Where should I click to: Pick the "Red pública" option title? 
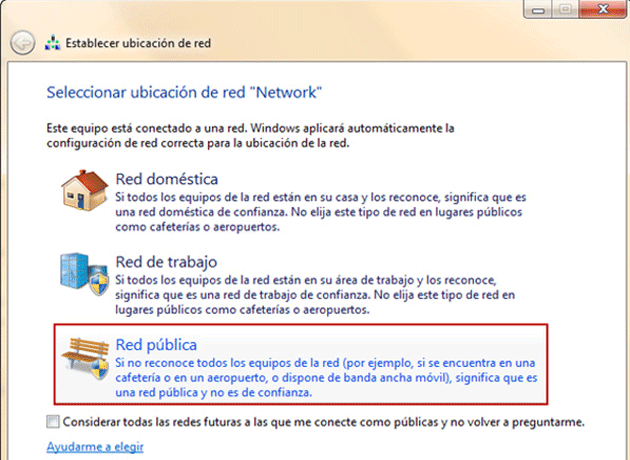coord(156,344)
